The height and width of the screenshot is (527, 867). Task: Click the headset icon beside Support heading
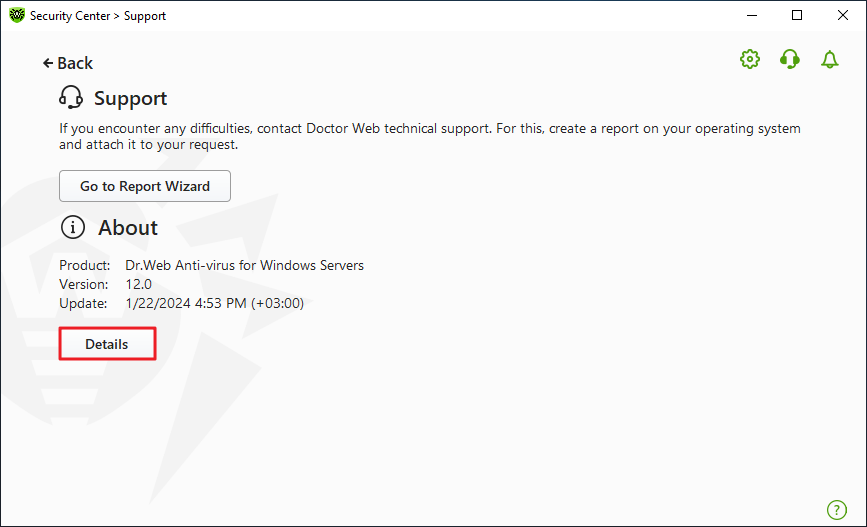pos(71,97)
